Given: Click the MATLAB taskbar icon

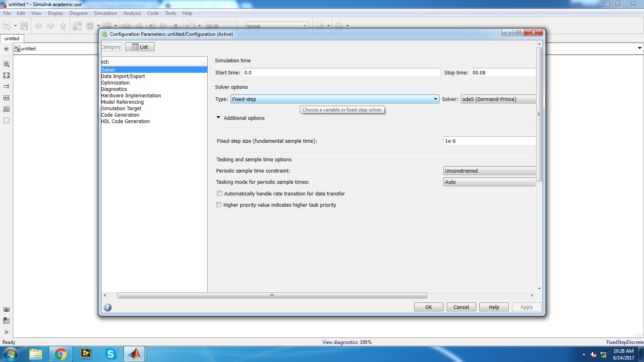Looking at the screenshot, I should tap(134, 354).
